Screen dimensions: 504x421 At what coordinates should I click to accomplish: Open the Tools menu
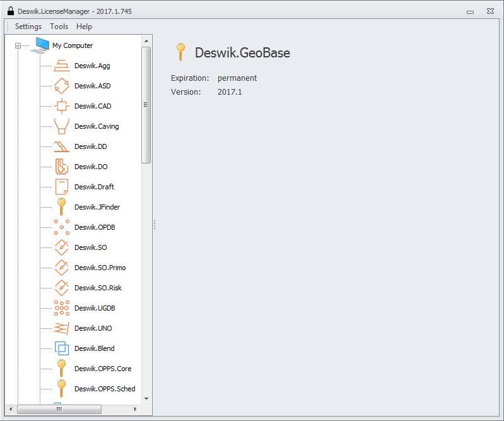(59, 27)
